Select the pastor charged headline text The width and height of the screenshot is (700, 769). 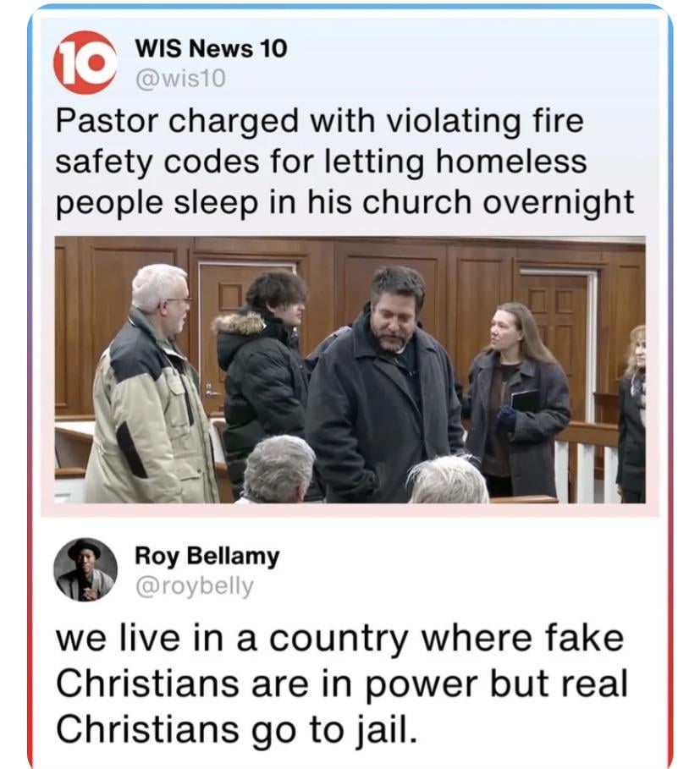[x=344, y=162]
